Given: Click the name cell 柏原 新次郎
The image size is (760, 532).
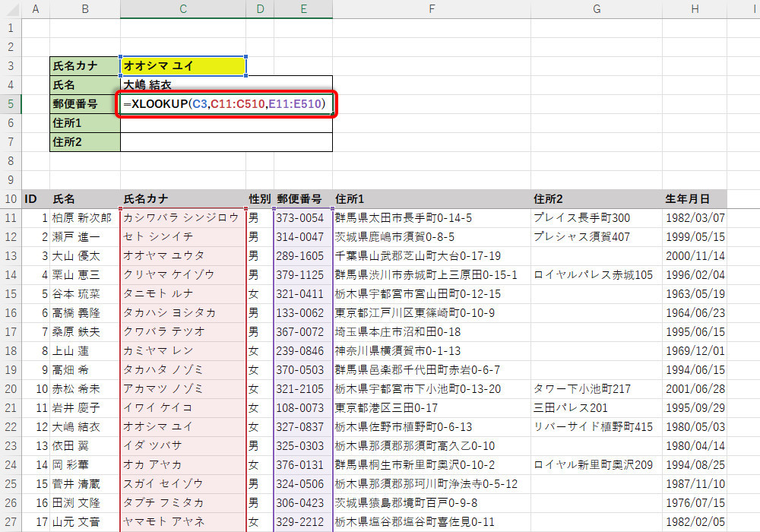Looking at the screenshot, I should pos(85,218).
